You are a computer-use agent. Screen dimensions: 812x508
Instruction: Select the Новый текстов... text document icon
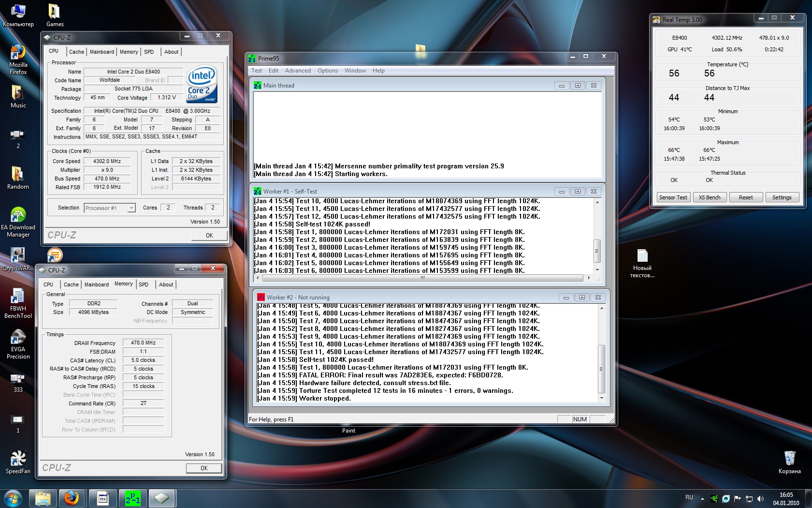click(x=642, y=263)
